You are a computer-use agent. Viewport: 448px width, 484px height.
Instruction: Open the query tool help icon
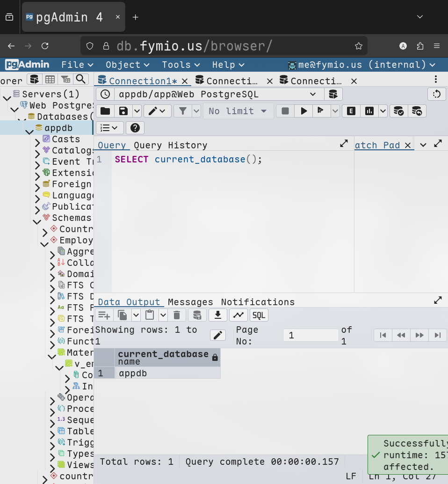(135, 128)
